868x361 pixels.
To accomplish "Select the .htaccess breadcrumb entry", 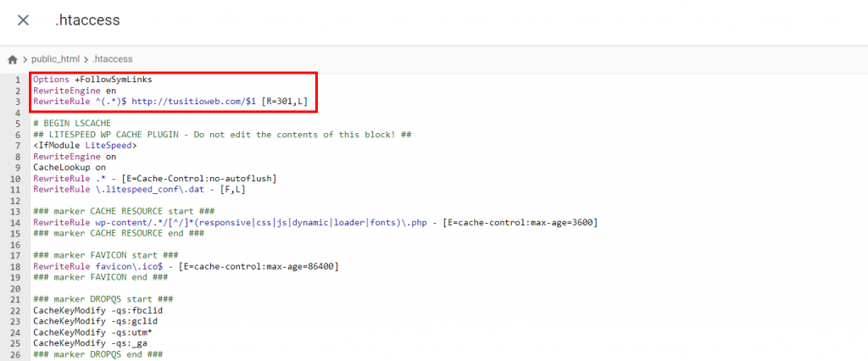I will (113, 58).
